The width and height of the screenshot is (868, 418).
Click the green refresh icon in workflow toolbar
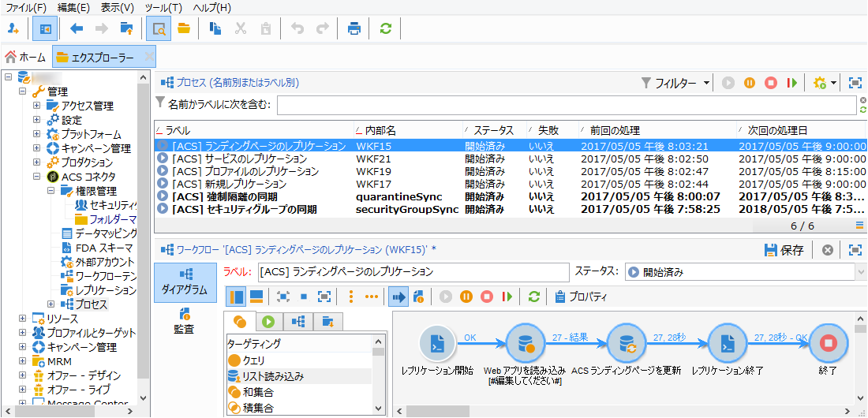pos(533,297)
